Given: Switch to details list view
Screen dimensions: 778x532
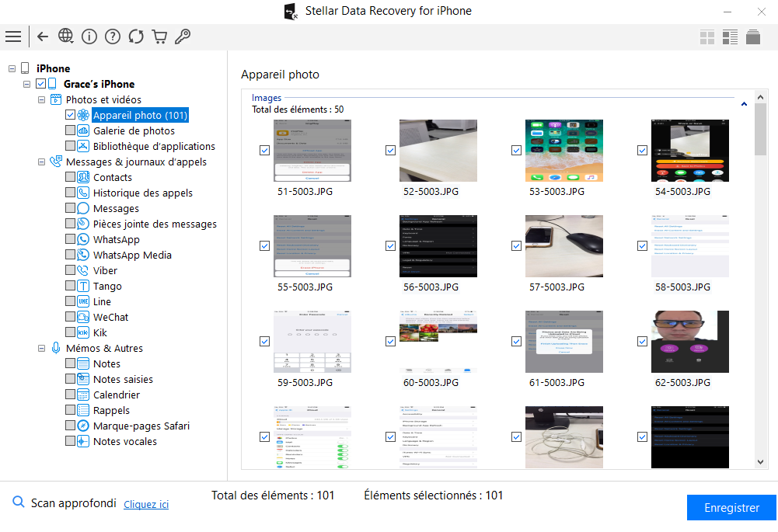Looking at the screenshot, I should point(730,37).
